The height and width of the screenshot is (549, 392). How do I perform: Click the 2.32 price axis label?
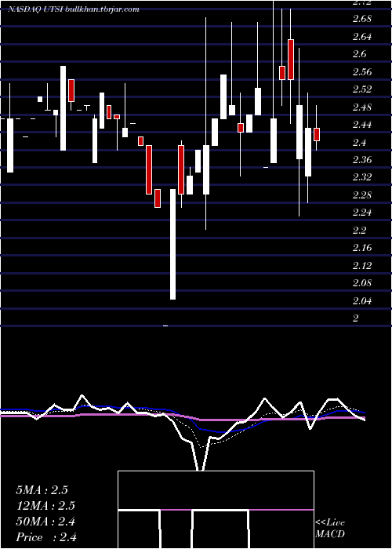[362, 177]
